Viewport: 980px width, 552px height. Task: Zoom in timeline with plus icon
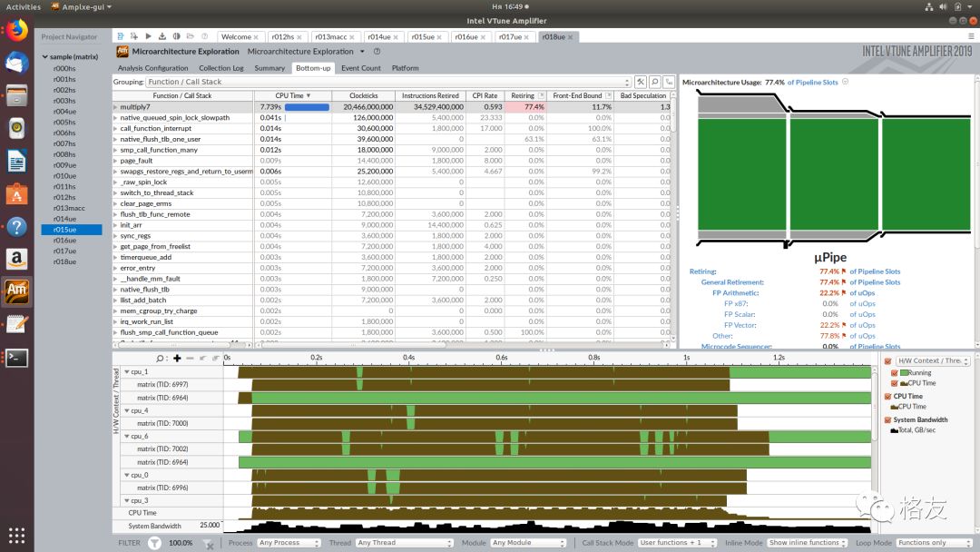pyautogui.click(x=177, y=359)
